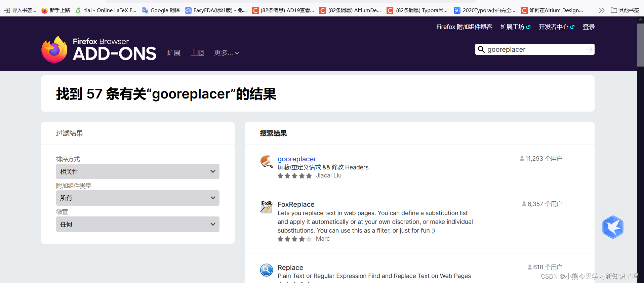Click the 11,293 个用户 count
Viewport: 644px width, 283px height.
541,159
